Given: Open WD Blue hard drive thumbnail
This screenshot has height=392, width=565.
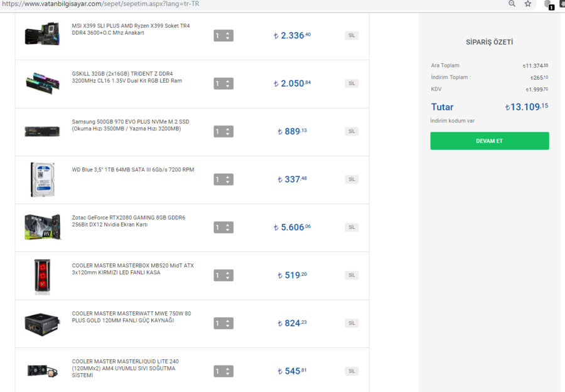Looking at the screenshot, I should [x=43, y=179].
